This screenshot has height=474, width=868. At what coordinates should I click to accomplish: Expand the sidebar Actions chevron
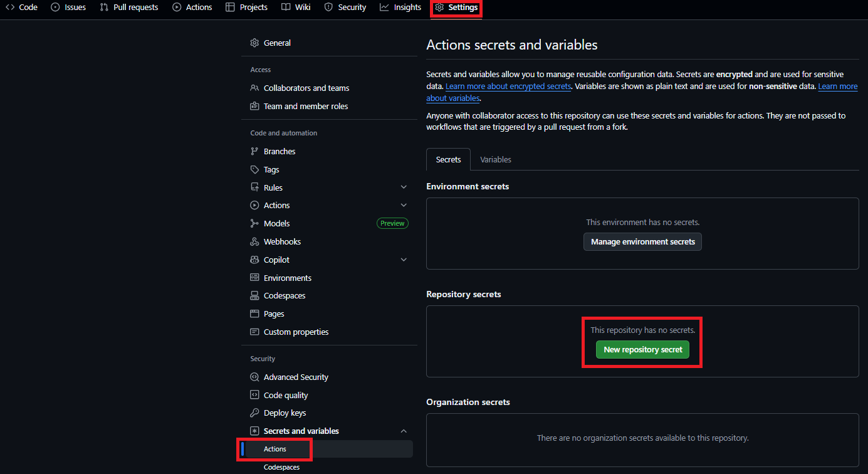[x=404, y=206]
